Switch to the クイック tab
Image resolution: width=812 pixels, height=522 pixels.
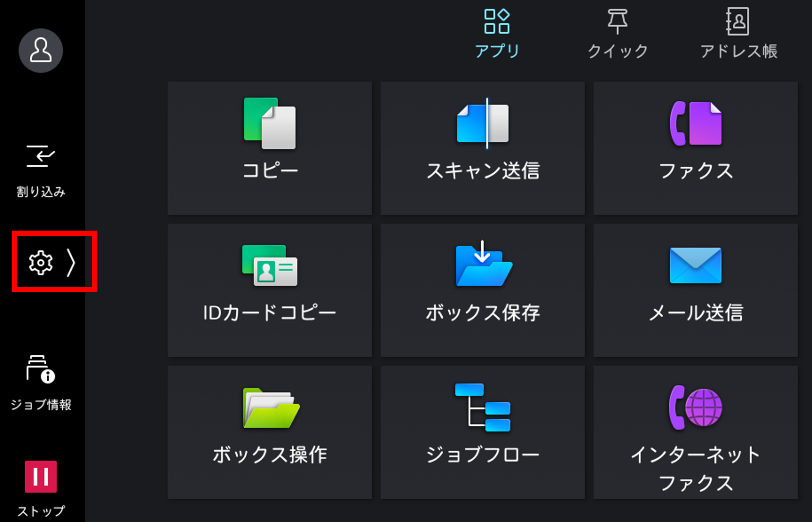[618, 33]
